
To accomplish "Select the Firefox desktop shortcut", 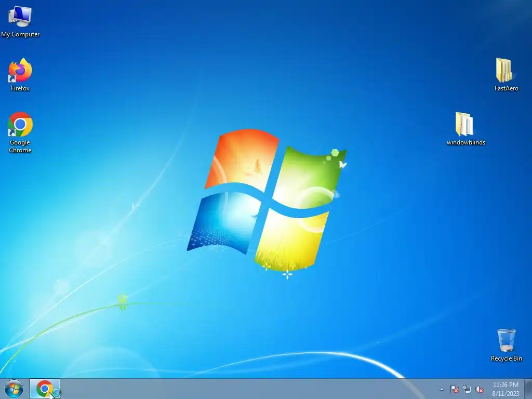I will coord(20,75).
